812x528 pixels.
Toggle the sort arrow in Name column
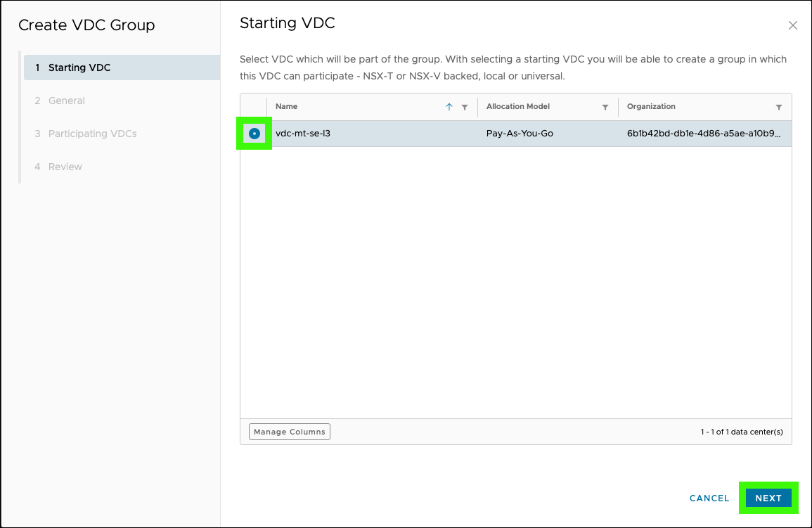449,107
